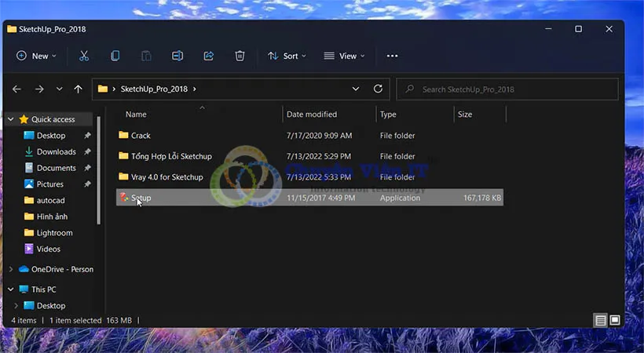Switch to details view layout toggle
This screenshot has width=644, height=353.
click(x=601, y=320)
